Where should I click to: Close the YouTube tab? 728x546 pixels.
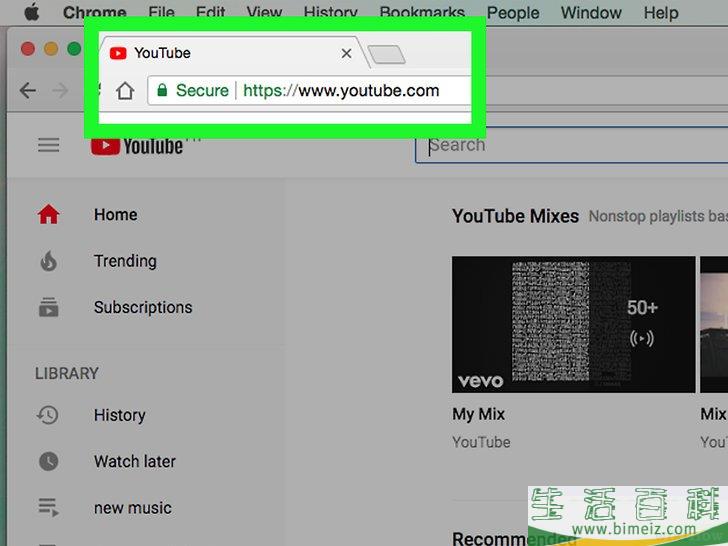coord(346,53)
